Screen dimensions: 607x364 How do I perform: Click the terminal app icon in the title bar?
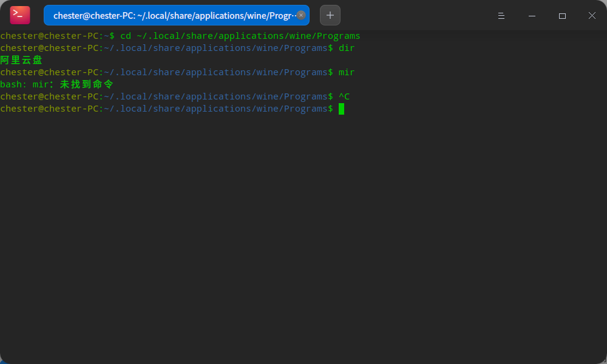19,15
